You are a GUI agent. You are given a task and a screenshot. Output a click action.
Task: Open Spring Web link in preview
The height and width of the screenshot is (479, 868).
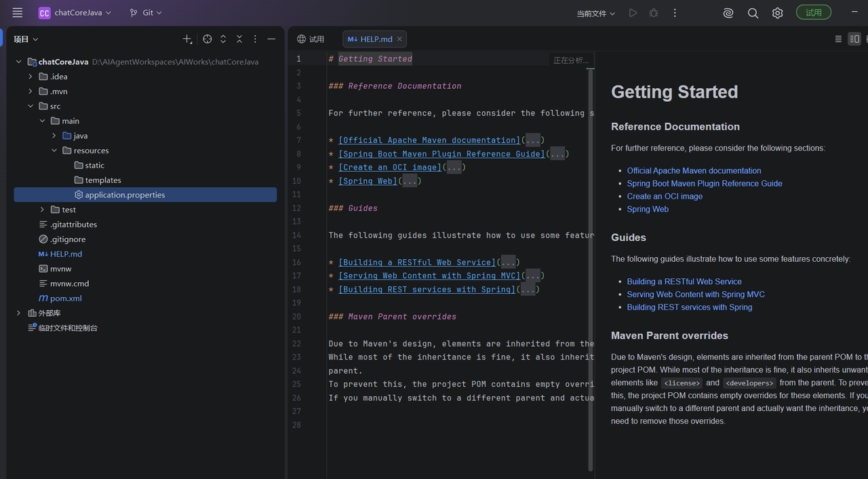coord(648,210)
